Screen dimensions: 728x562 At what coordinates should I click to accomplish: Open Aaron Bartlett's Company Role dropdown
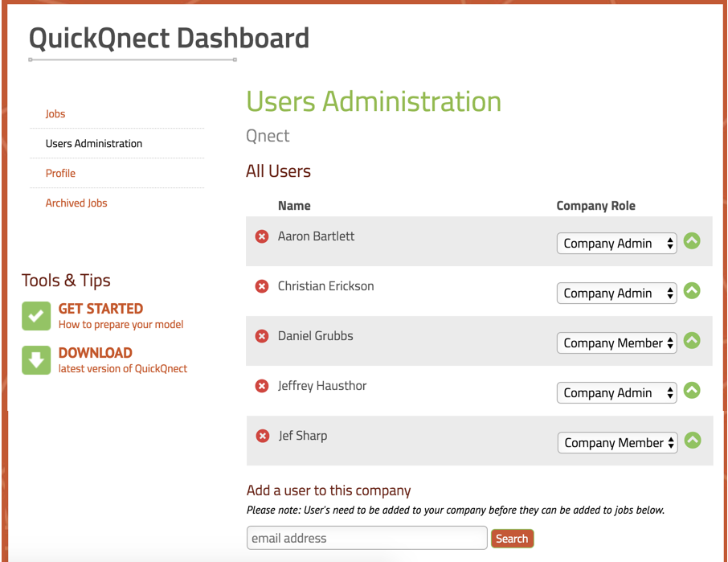(x=616, y=244)
